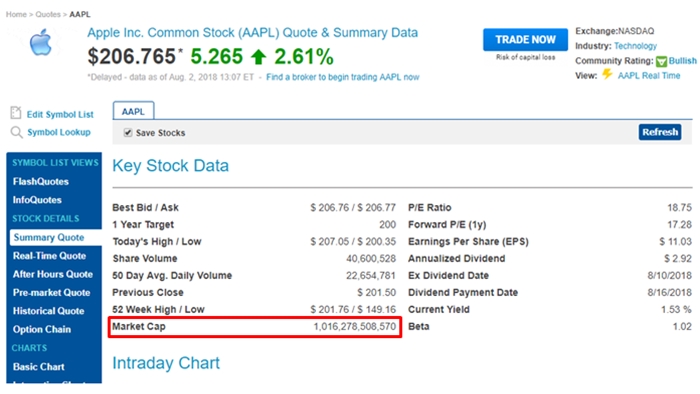Click the Exchange:NASDAQ text

615,31
